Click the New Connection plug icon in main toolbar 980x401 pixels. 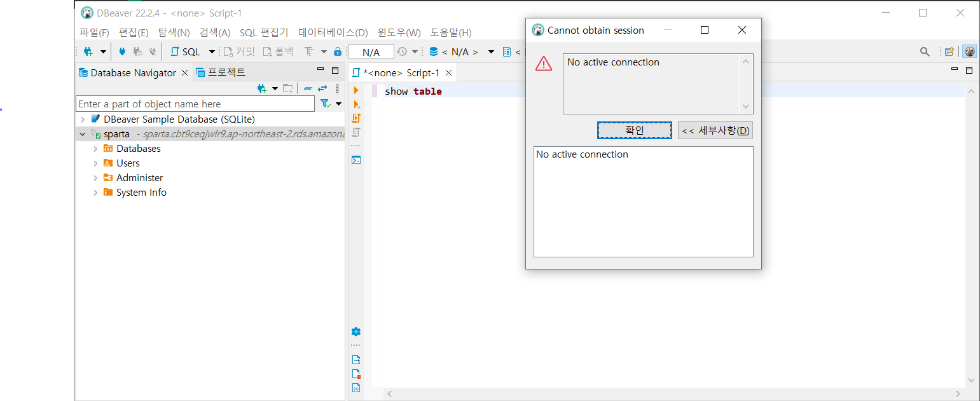88,51
